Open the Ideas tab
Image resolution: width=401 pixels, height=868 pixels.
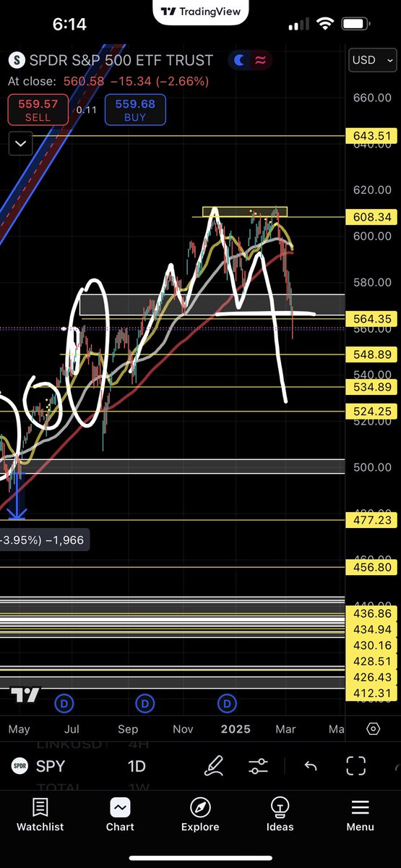point(280,815)
